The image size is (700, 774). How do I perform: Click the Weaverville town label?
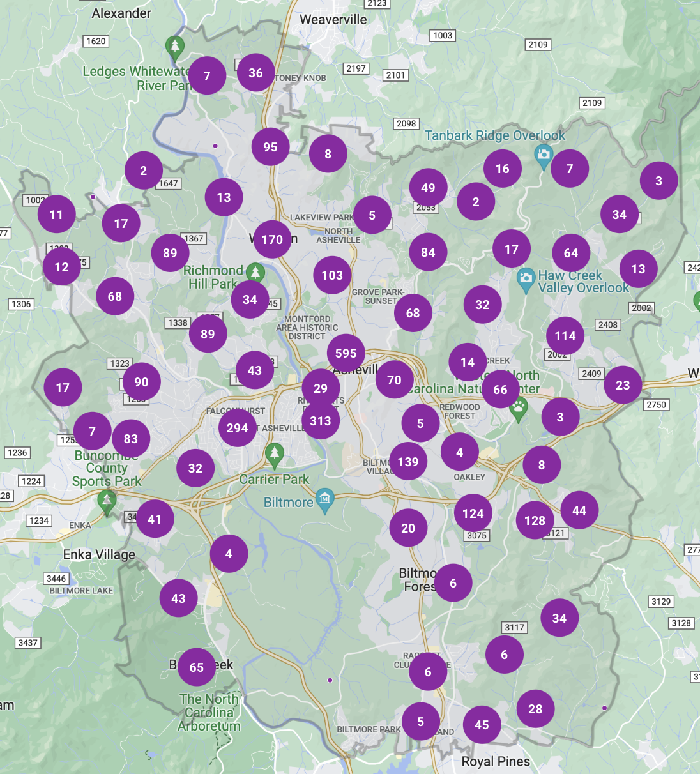click(333, 20)
